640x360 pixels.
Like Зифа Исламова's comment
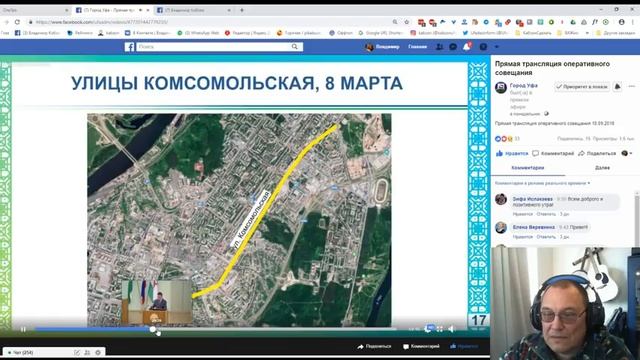click(x=523, y=214)
